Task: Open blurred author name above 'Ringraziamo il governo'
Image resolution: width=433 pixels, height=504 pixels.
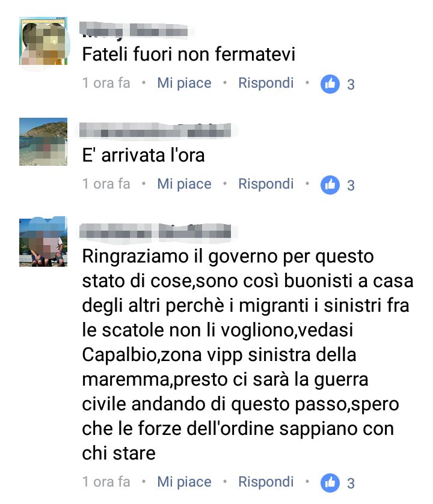Action: pos(155,231)
